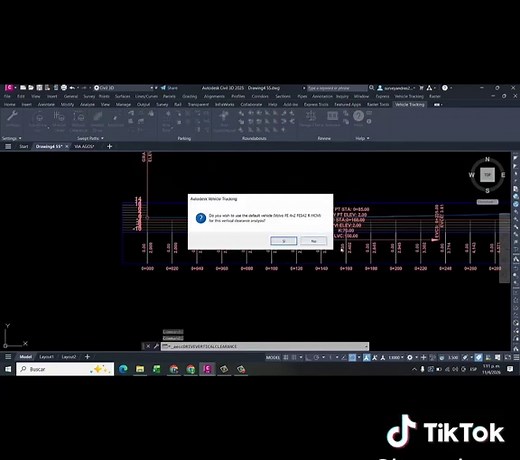Screen dimensions: 520x460
Task: Click the Buscar taskbar search box
Action: point(65,369)
